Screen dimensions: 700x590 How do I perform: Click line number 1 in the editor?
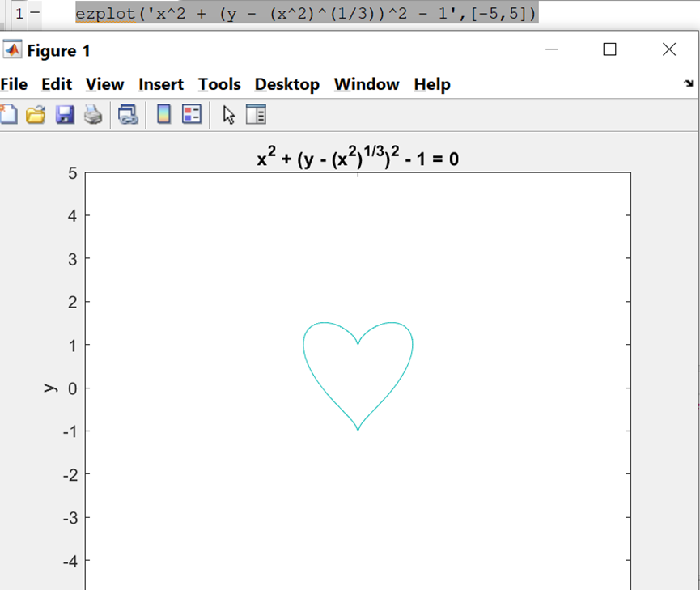[x=19, y=14]
